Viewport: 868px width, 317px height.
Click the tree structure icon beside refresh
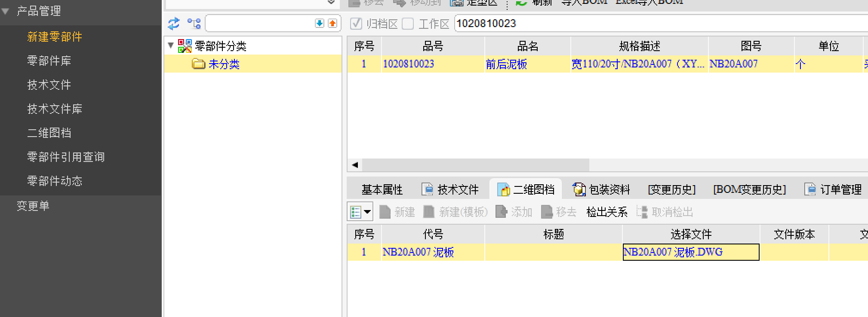pos(194,24)
